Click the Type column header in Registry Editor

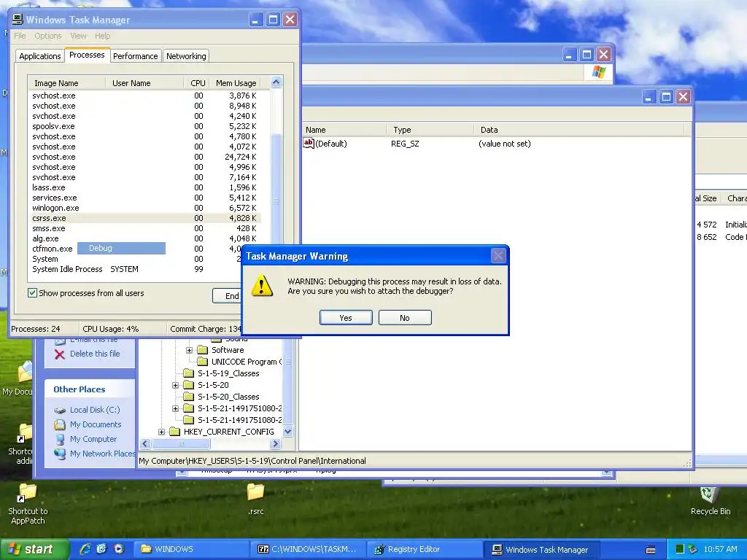tap(430, 130)
